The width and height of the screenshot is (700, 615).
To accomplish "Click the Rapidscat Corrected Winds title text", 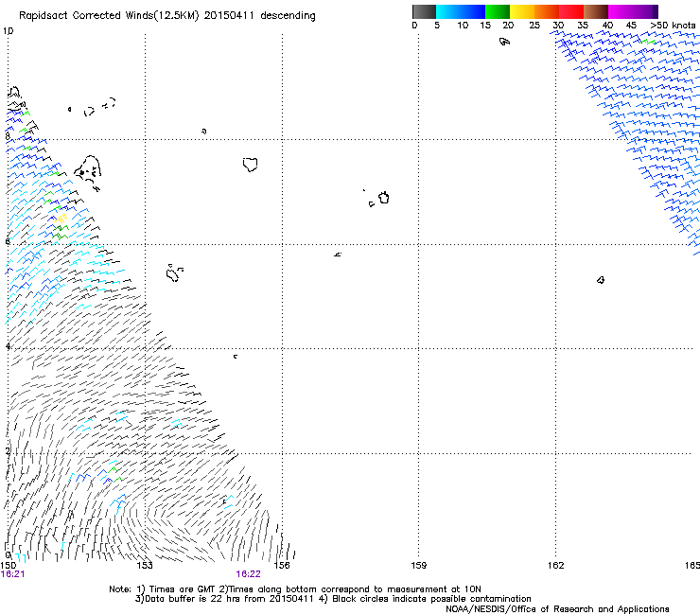I will [x=167, y=16].
